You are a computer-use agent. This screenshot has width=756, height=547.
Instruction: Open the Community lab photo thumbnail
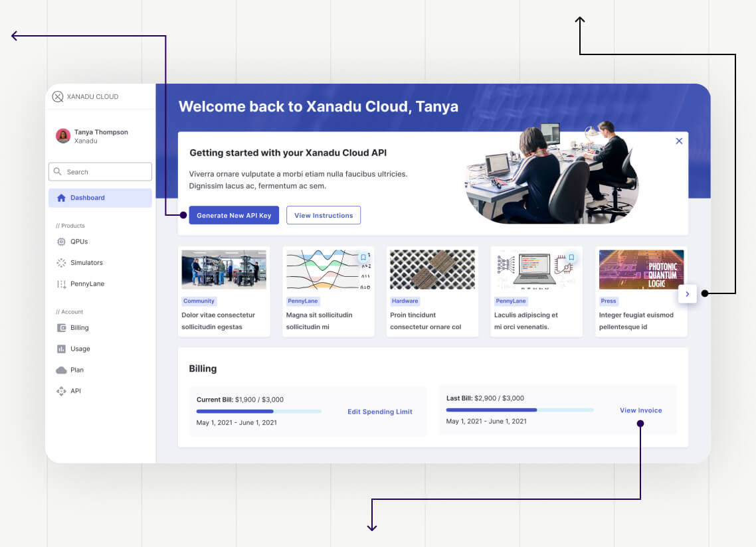coord(224,270)
